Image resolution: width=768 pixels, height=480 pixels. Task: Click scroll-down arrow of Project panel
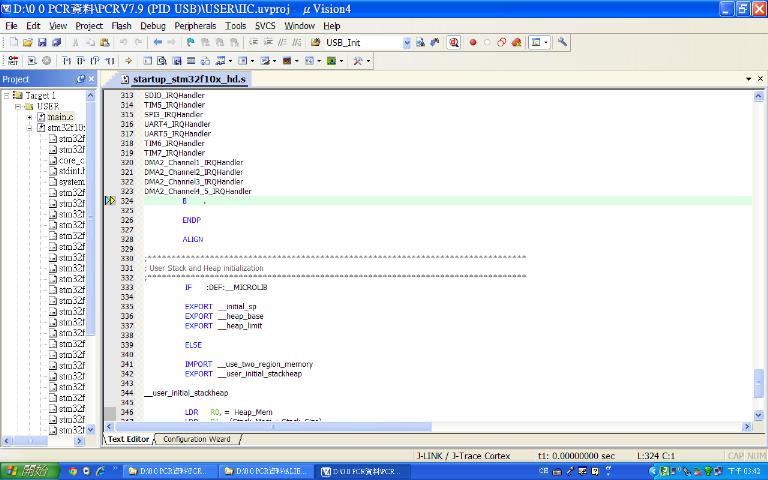point(91,431)
